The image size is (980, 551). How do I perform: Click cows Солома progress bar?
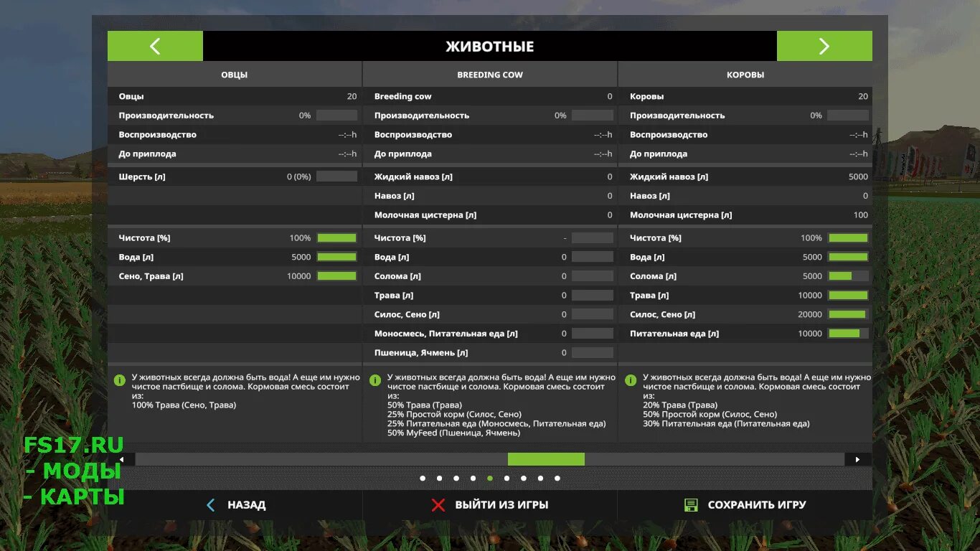pyautogui.click(x=848, y=276)
